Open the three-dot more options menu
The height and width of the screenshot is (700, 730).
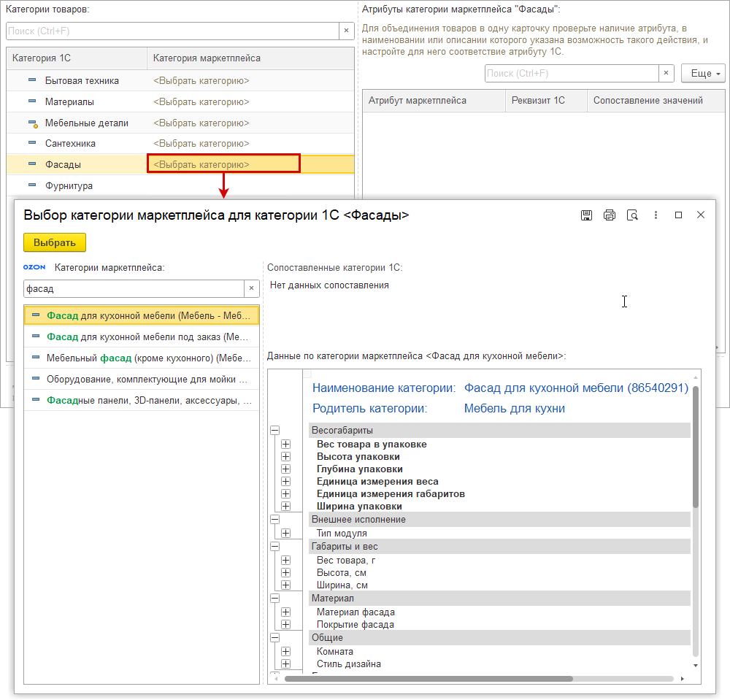coord(656,215)
